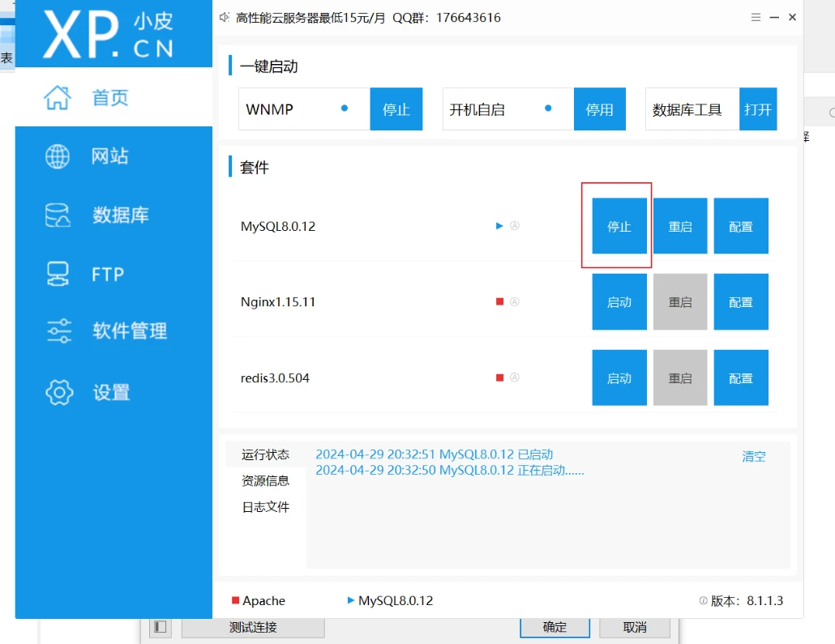This screenshot has width=835, height=644.
Task: Open Nginx1.15.11 配置 configuration
Action: point(741,302)
